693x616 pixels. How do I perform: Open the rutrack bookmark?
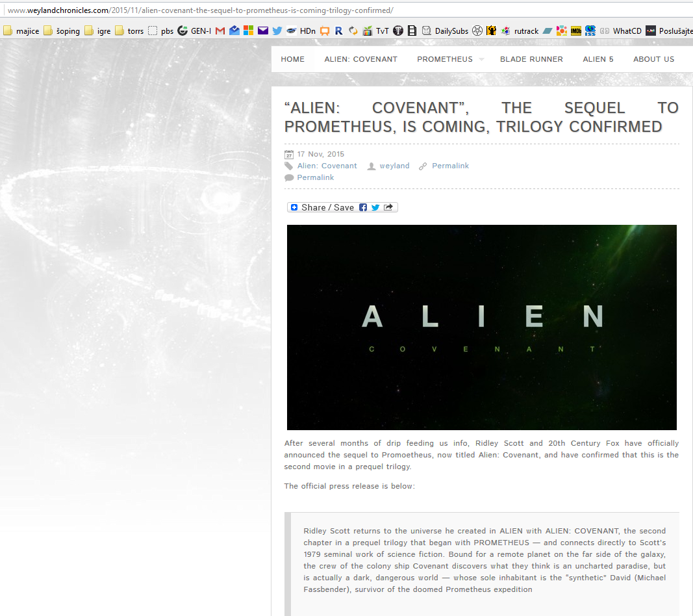(x=520, y=31)
